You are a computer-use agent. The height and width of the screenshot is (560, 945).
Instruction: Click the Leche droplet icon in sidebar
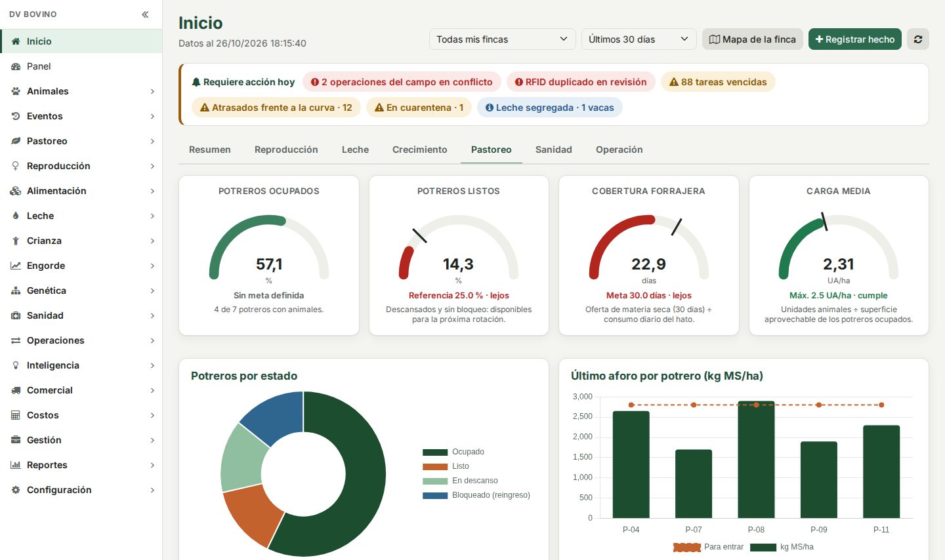point(16,216)
